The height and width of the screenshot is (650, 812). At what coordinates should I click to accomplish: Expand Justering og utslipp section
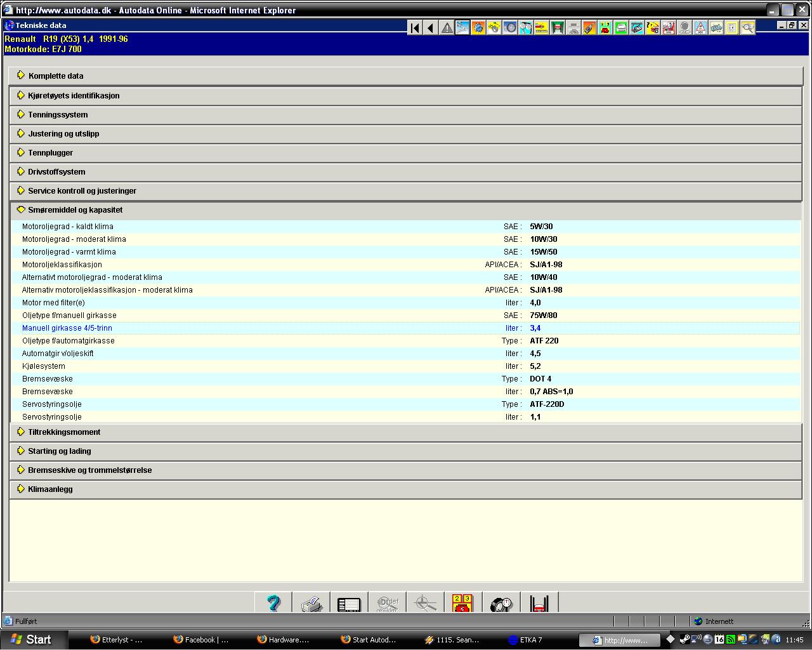point(406,133)
